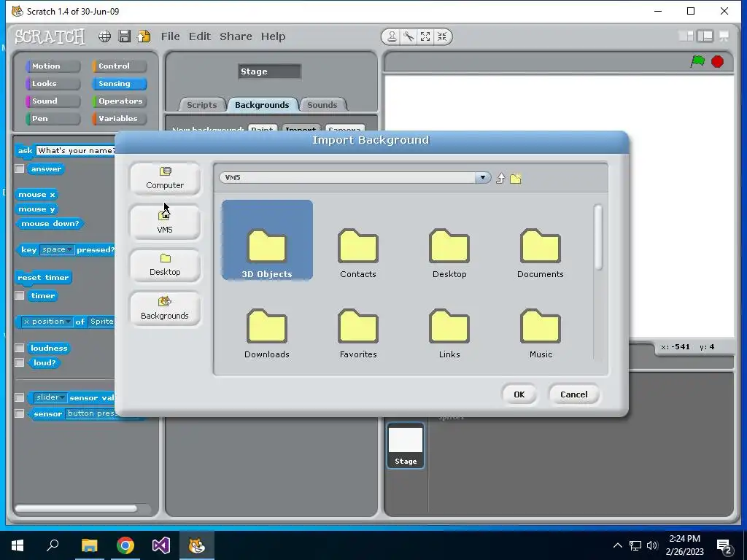Viewport: 747px width, 560px height.
Task: Select the Desktop folder in file grid
Action: 449,253
